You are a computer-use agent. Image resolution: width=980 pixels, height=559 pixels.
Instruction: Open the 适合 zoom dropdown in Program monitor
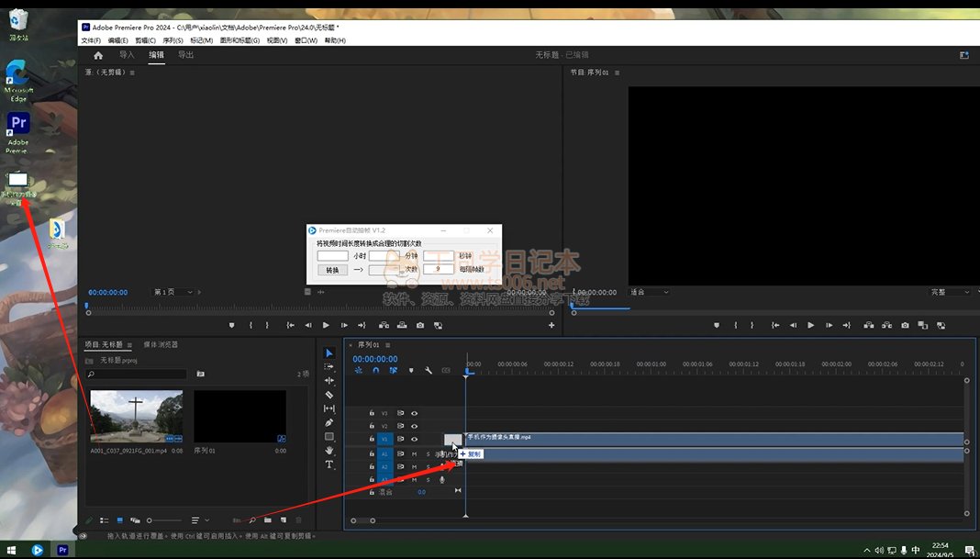point(648,292)
